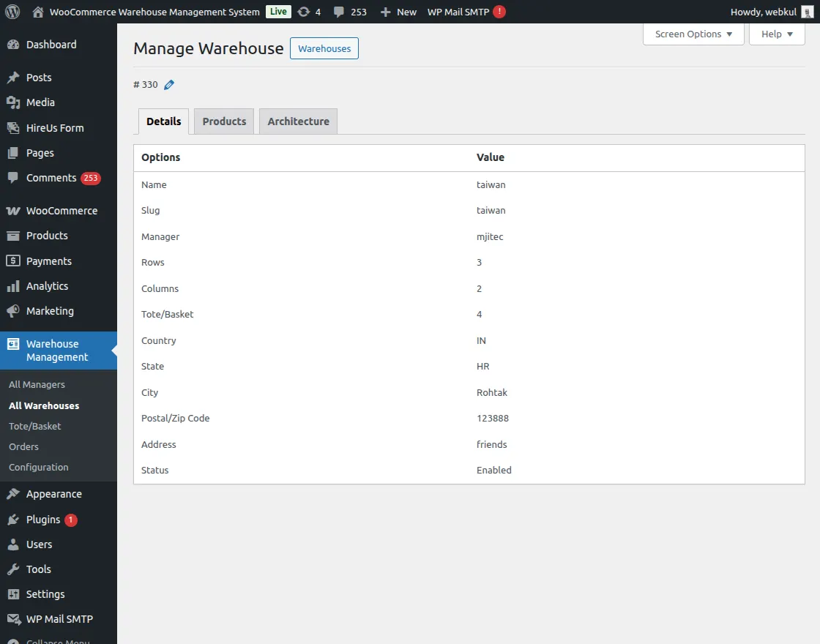Click the Plugins update count badge
The width and height of the screenshot is (820, 644).
(70, 520)
